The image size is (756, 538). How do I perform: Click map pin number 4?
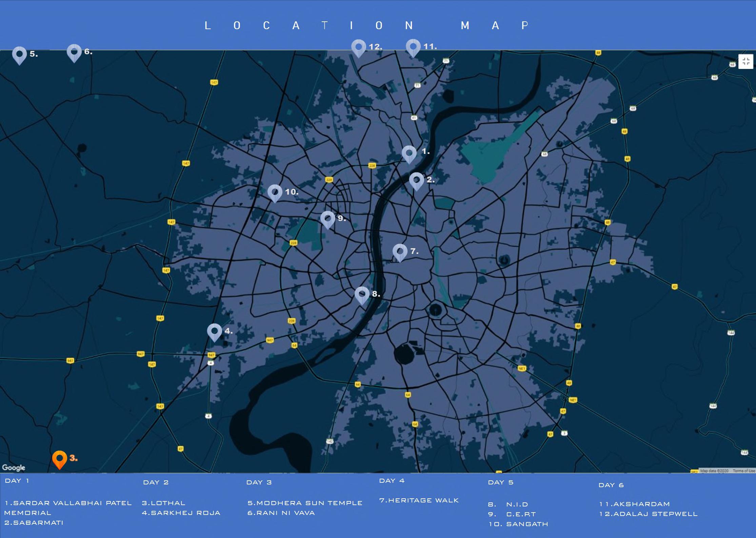pos(214,332)
